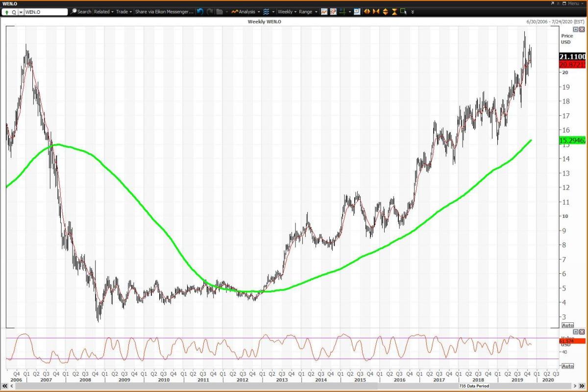Toggle Auto scale on oscillator panel

[x=567, y=366]
